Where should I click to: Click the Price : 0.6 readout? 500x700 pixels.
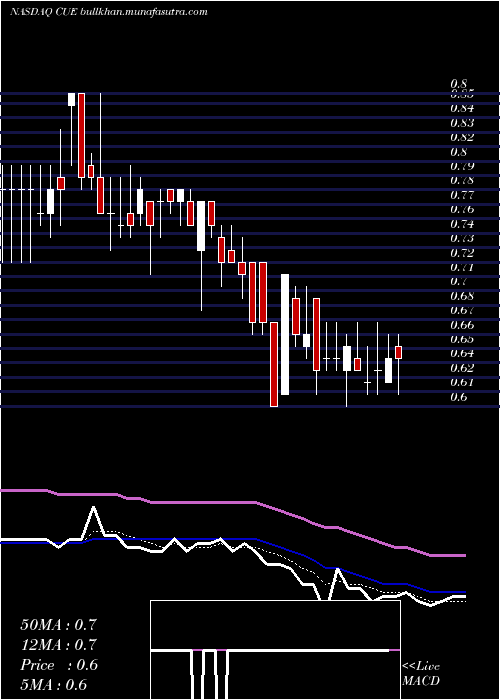[x=58, y=665]
